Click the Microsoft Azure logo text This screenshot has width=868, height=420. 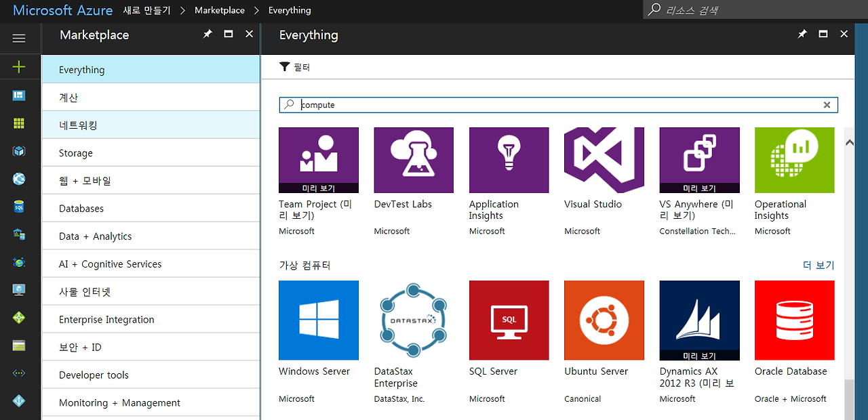[x=63, y=10]
